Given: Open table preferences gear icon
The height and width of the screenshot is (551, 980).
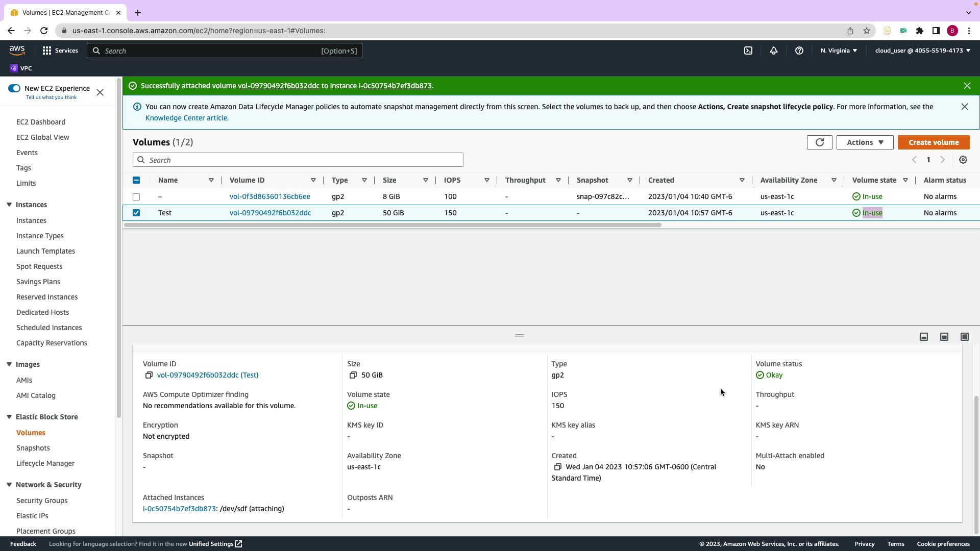Looking at the screenshot, I should coord(963,160).
